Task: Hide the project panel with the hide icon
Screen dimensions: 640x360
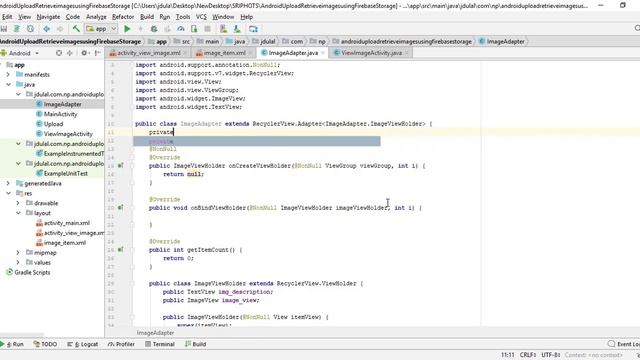Action: pos(97,53)
